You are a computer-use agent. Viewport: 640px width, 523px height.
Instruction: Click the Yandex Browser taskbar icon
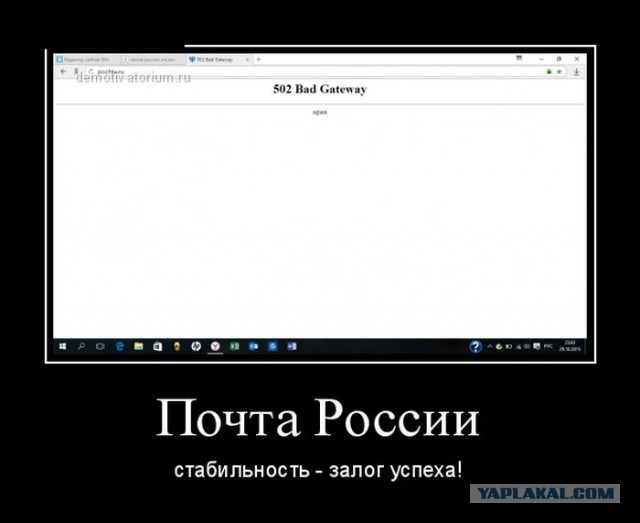coord(215,346)
